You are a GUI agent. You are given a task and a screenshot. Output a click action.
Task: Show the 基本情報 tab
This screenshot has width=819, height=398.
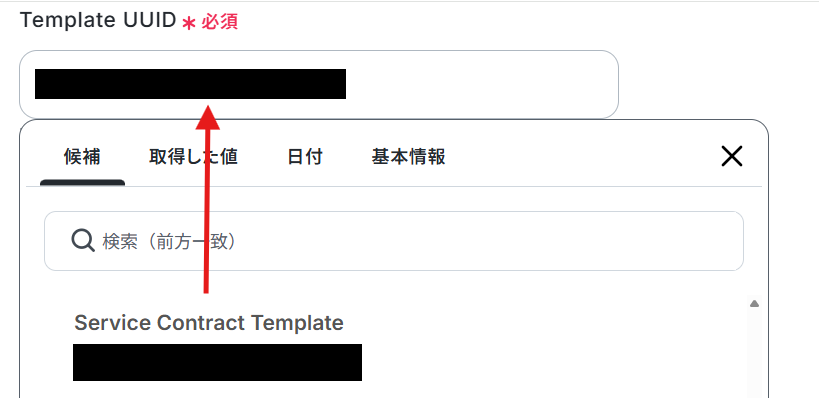[x=408, y=157]
